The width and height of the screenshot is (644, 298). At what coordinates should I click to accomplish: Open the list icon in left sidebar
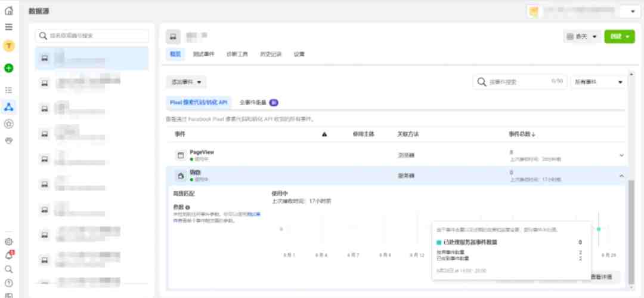(8, 90)
